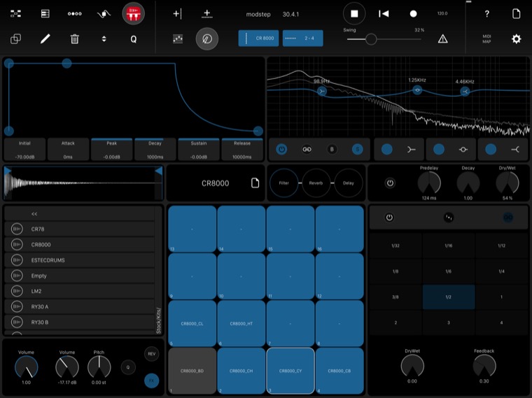Select the Attack envelope parameter

[x=68, y=150]
